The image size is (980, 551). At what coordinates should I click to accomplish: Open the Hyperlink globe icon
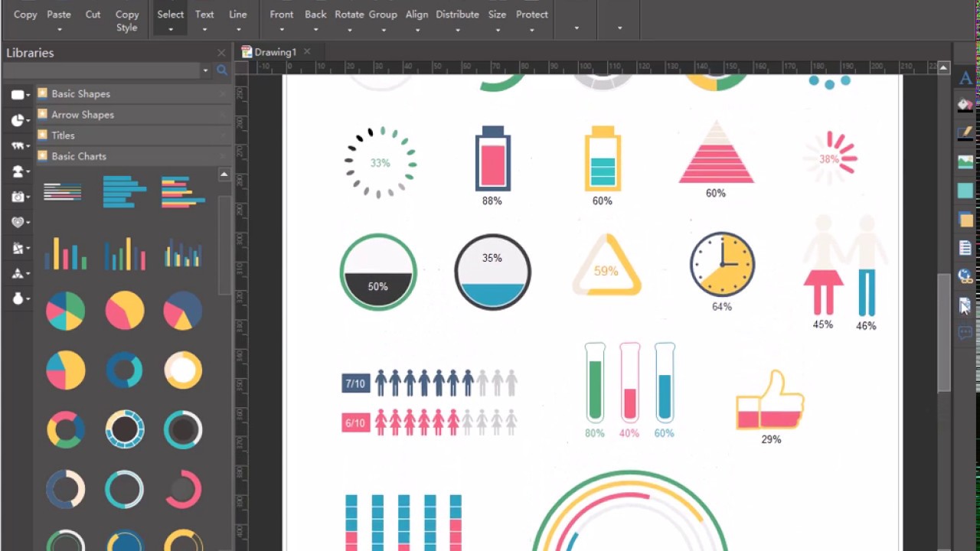[965, 276]
